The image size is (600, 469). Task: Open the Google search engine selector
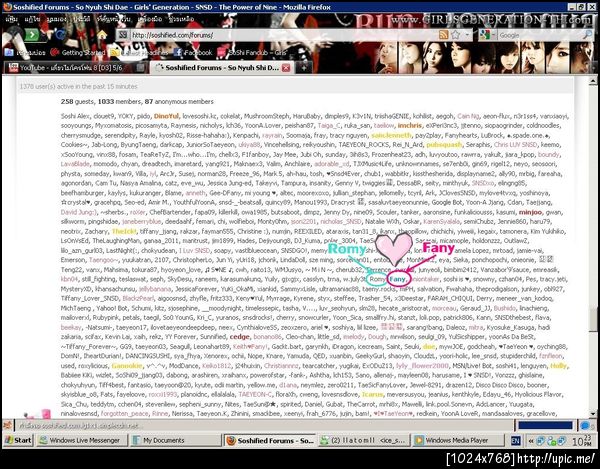[x=487, y=35]
